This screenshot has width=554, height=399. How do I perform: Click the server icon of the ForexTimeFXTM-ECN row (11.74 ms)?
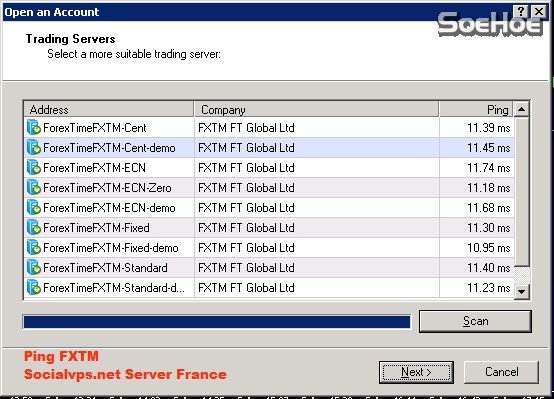coord(34,168)
